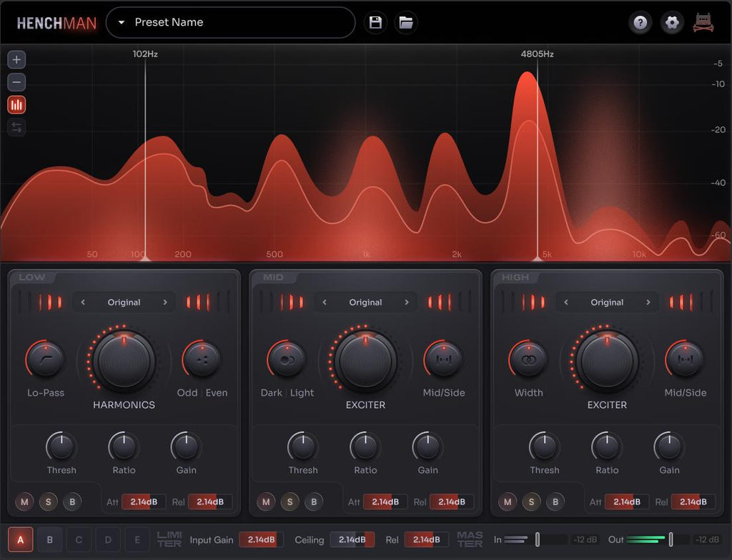Solo the MID band with S button
The height and width of the screenshot is (560, 732).
(290, 501)
